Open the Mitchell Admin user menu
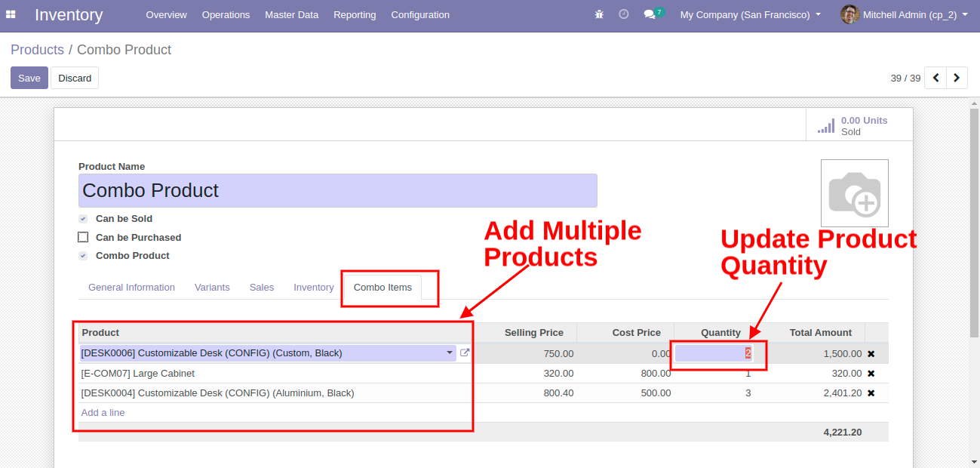Screen dimensions: 980x468 [904, 15]
